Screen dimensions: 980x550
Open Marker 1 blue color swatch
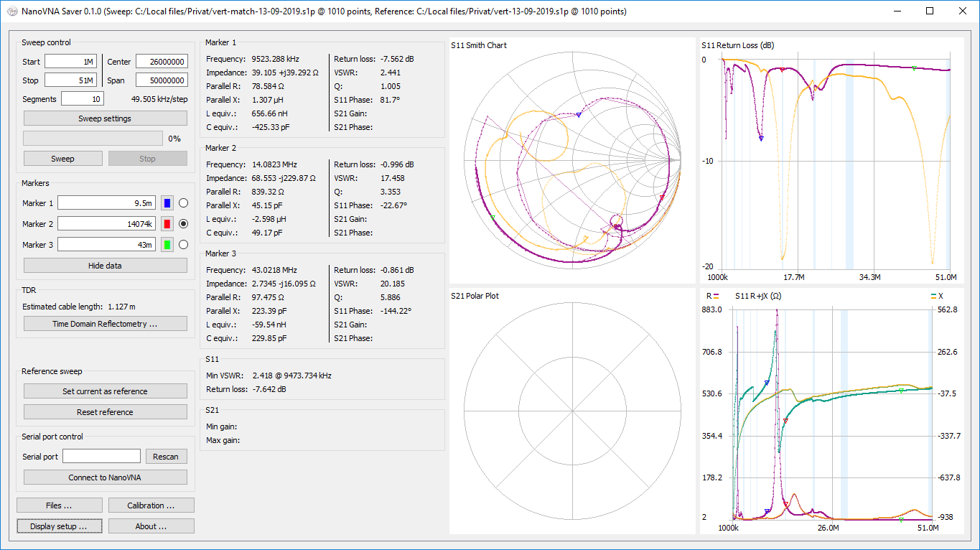(x=167, y=203)
